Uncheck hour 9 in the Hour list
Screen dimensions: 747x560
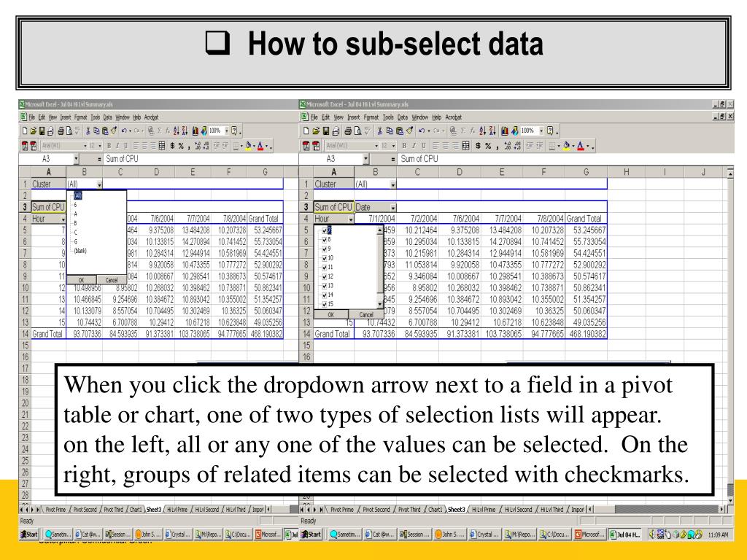pyautogui.click(x=325, y=249)
